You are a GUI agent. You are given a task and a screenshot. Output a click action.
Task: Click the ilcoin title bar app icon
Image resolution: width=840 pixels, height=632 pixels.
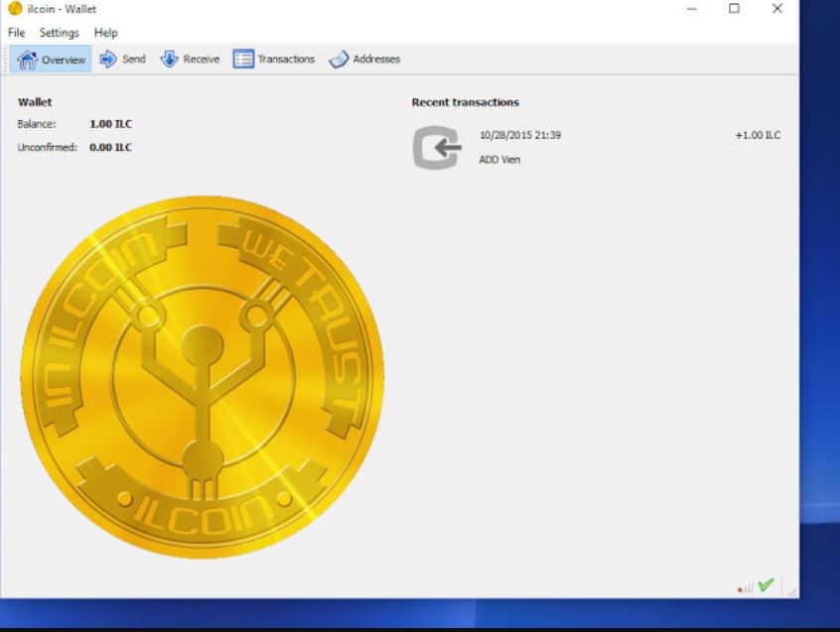coord(15,9)
